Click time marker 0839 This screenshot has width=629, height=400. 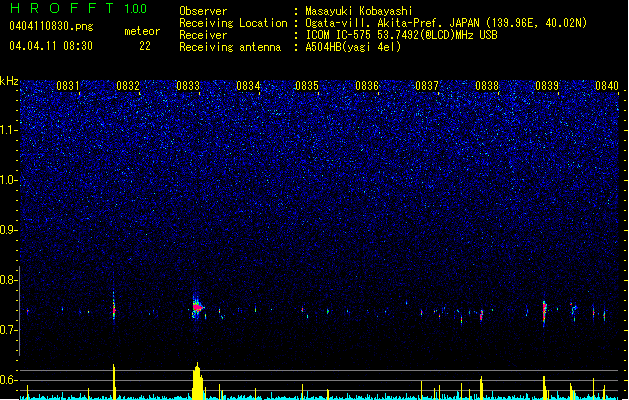[x=547, y=86]
